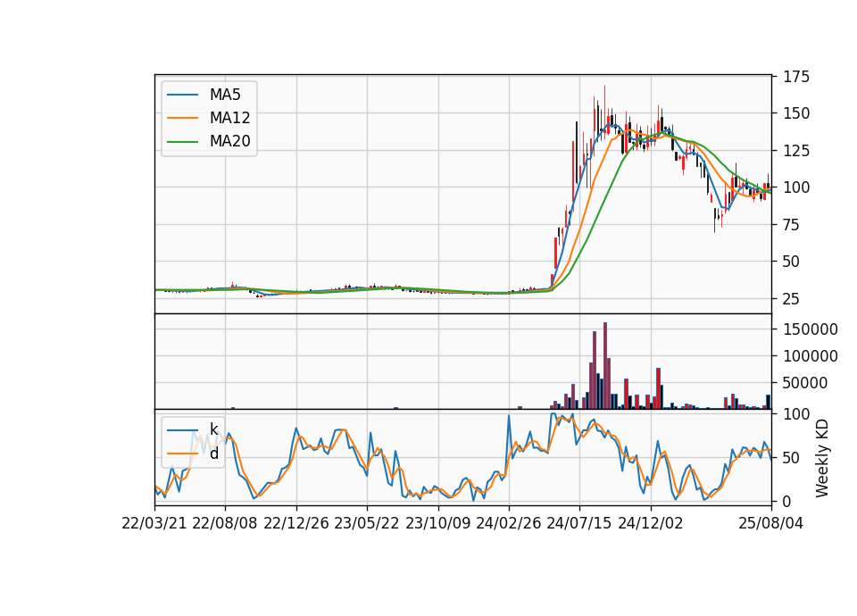The image size is (857, 616).
Task: Click the 125 price axis label
Action: coord(796,150)
